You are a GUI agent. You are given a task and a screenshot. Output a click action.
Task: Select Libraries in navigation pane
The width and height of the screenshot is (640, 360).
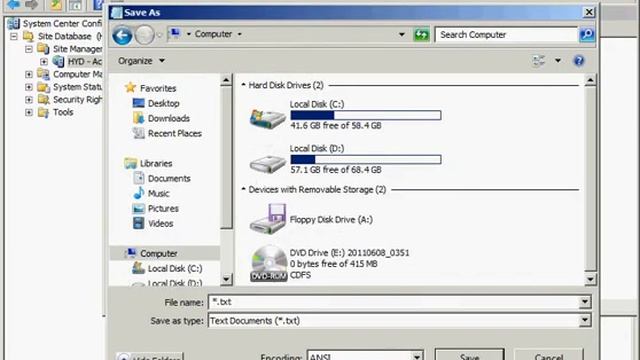tap(156, 163)
